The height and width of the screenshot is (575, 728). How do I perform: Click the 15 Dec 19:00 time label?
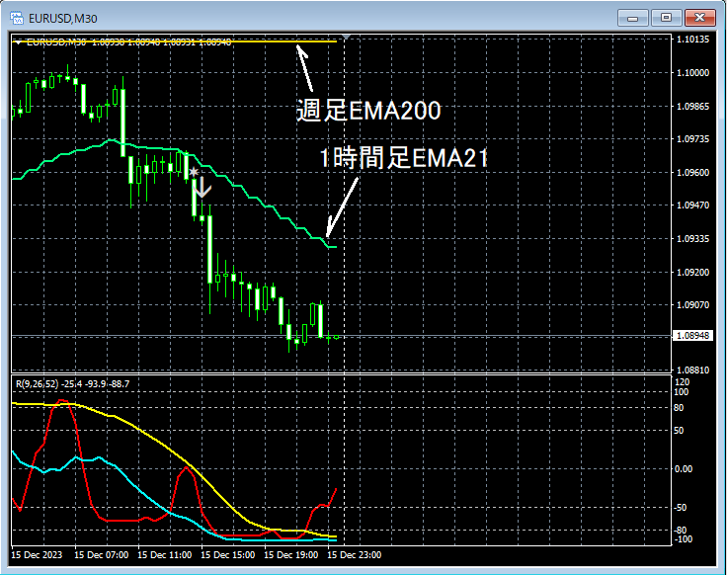tap(291, 555)
